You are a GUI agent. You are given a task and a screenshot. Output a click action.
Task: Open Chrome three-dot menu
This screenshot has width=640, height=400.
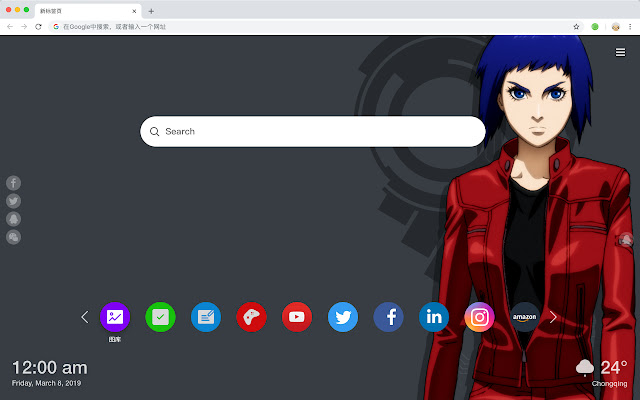click(x=630, y=27)
